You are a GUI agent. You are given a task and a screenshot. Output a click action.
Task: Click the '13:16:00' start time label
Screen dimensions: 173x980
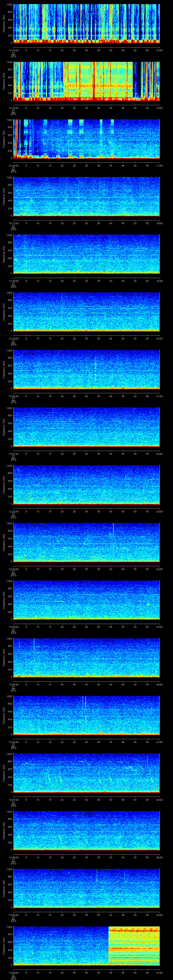[13, 166]
